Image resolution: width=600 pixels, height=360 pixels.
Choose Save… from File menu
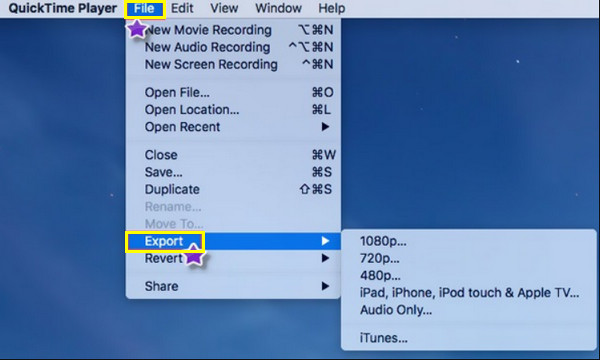[x=233, y=172]
